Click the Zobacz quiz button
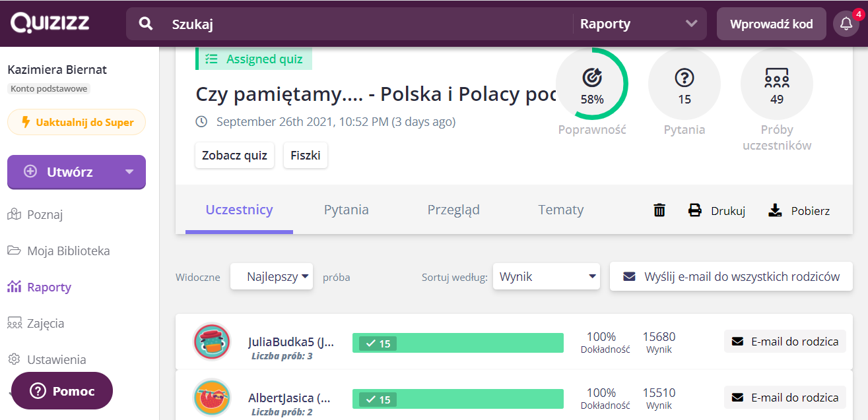The image size is (868, 420). (234, 156)
